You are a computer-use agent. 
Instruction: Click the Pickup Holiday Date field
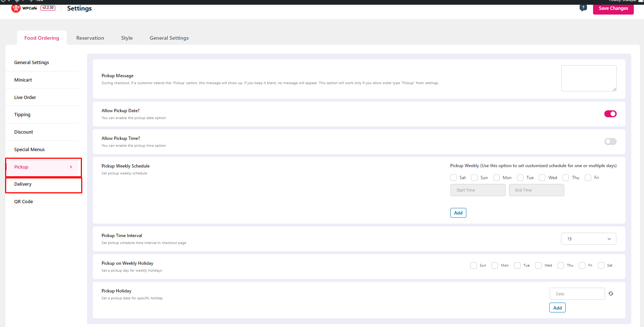[x=577, y=294]
